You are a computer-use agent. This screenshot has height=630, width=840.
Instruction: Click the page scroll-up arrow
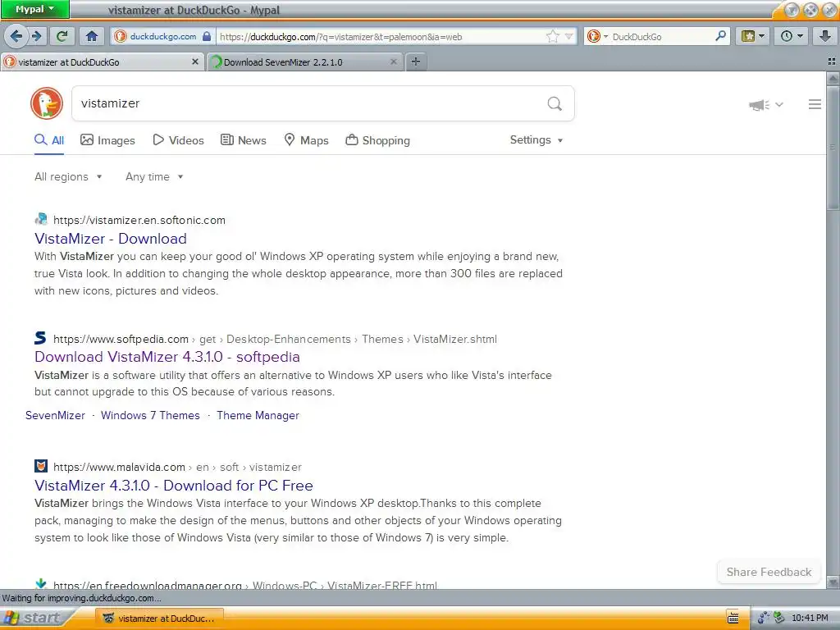point(833,79)
